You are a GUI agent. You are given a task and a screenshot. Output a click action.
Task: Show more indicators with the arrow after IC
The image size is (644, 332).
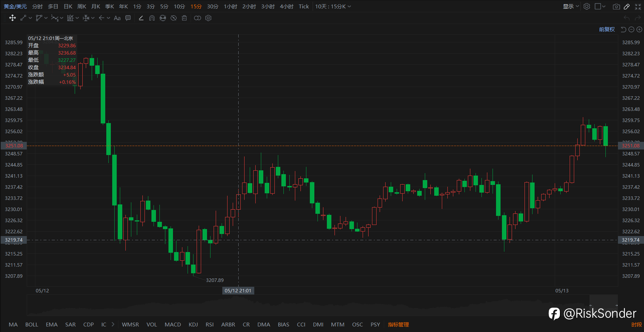coord(113,324)
